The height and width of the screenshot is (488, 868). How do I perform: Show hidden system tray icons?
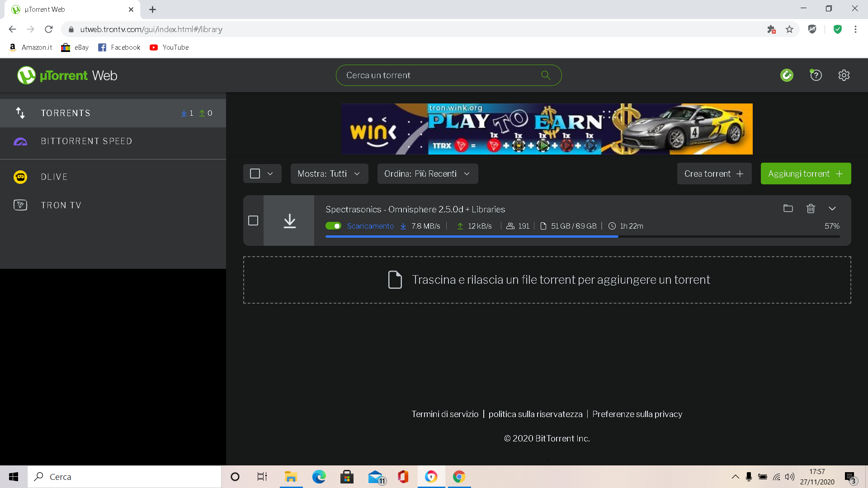pos(736,477)
